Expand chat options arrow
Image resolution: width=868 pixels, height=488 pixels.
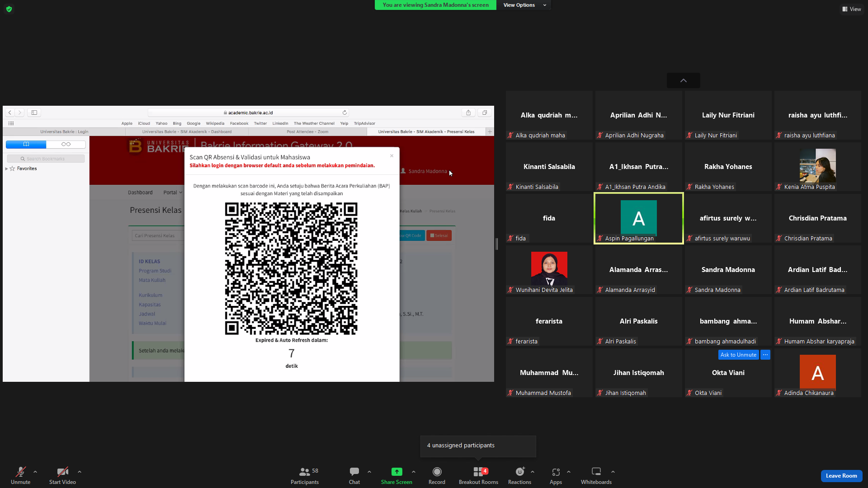coord(369,472)
